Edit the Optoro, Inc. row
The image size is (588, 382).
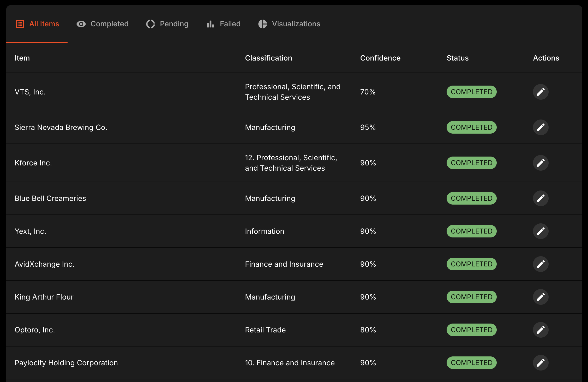point(541,330)
